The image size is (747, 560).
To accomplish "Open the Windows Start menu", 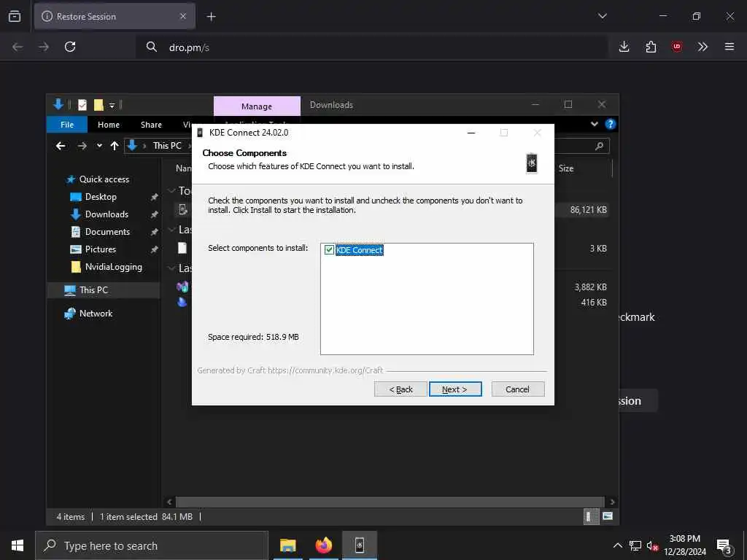I will click(18, 545).
